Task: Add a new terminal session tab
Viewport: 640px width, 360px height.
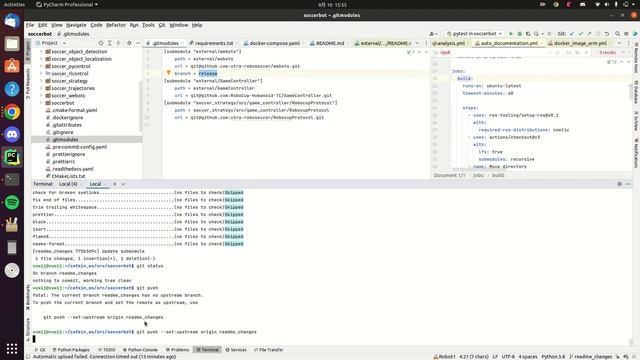Action: pos(114,184)
